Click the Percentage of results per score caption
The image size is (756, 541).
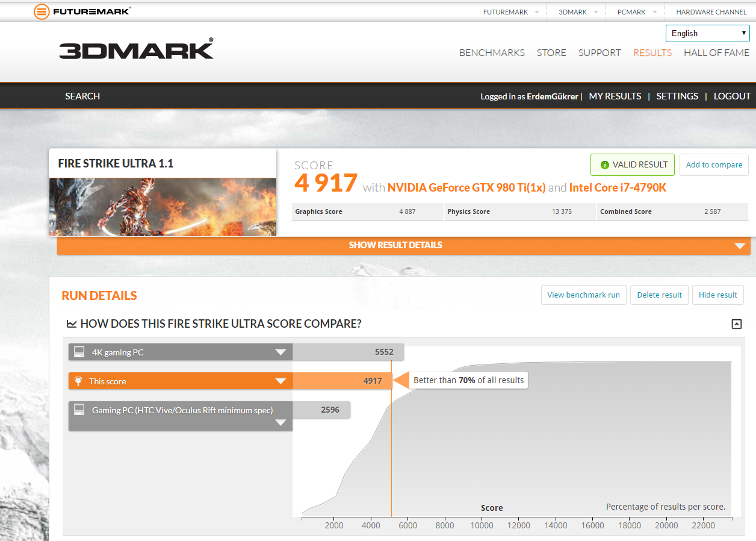pyautogui.click(x=666, y=507)
